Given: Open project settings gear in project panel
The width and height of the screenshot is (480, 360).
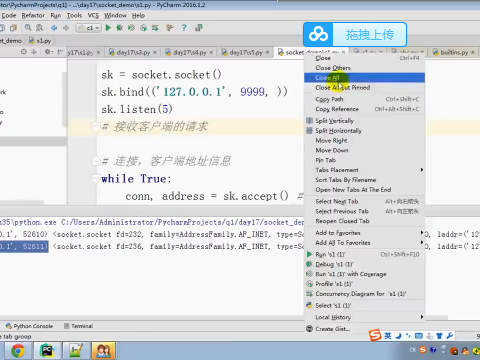Looking at the screenshot, I should point(48,52).
